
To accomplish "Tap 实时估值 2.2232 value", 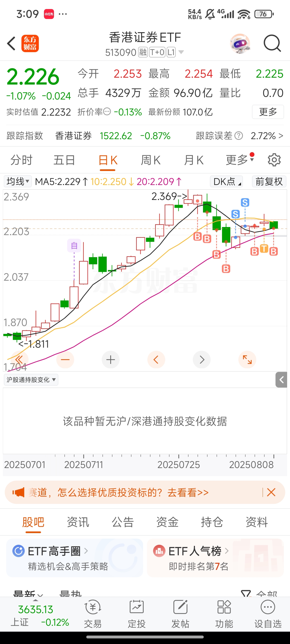I will coord(56,112).
